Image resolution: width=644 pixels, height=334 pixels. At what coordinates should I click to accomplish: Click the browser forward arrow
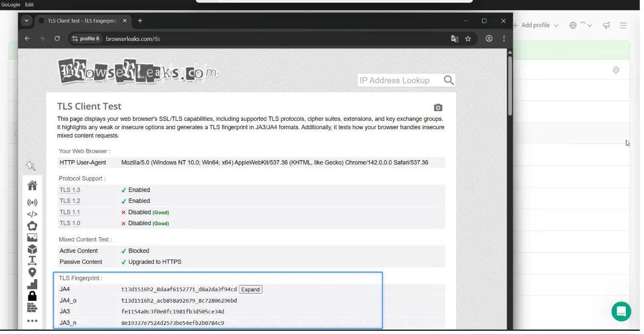coord(42,39)
